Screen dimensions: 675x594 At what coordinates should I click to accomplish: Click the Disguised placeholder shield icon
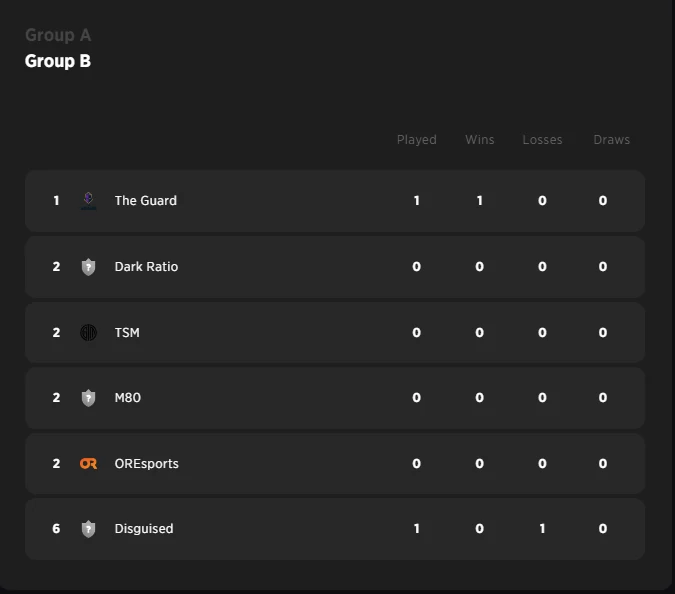coord(88,529)
